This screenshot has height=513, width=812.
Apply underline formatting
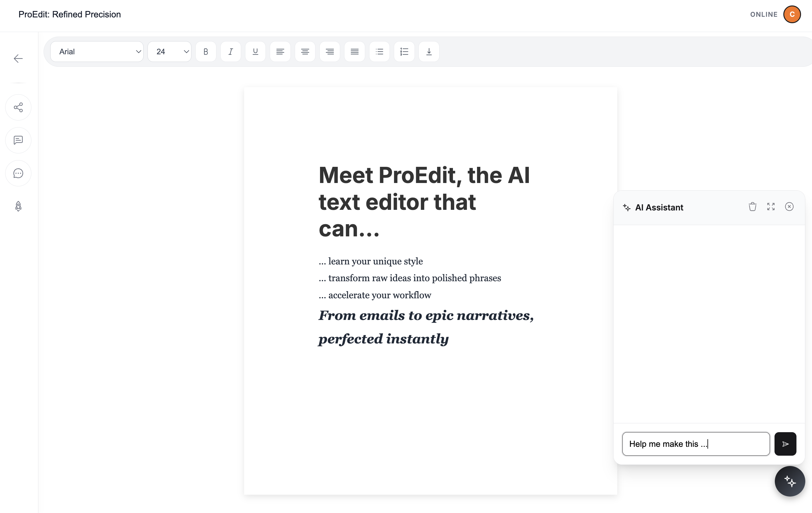pos(255,51)
